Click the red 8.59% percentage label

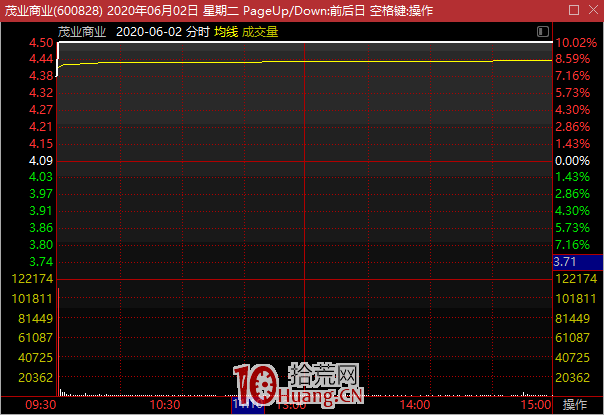572,59
